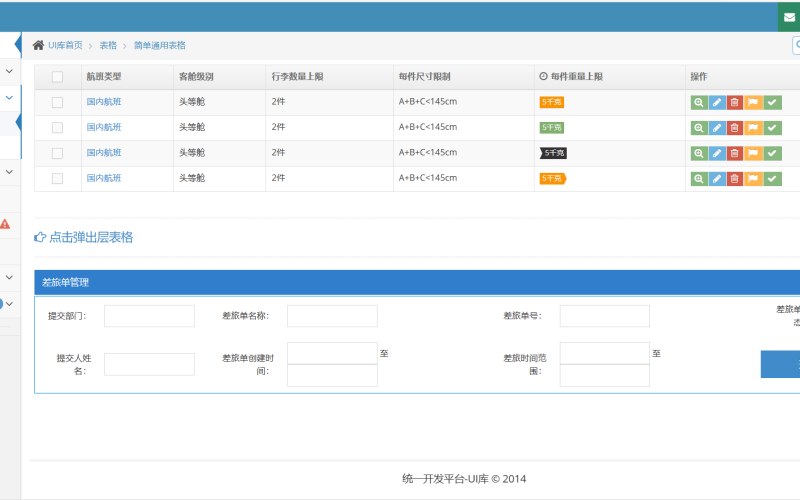
Task: Expand the sidebar chevron just below warning icon
Action: (x=9, y=277)
